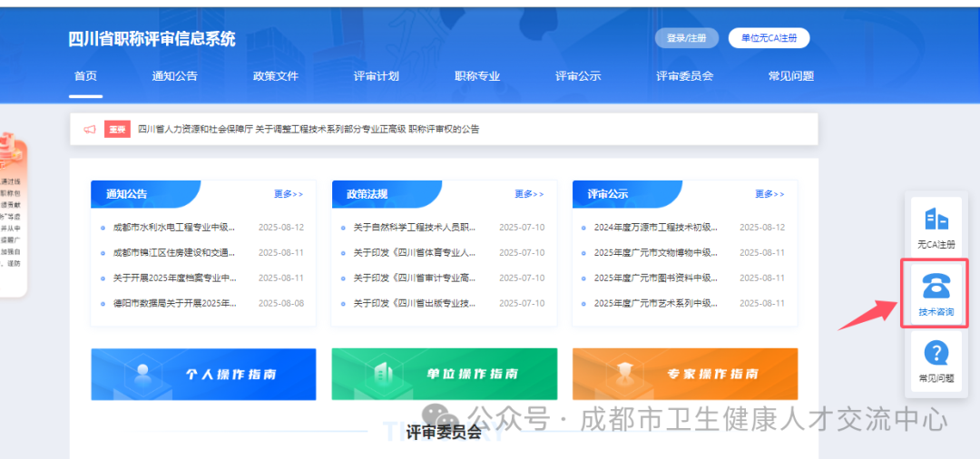Screen dimensions: 980x459
Task: Open the 四川省人力资源和社会保障厅 announcement in the ticker
Action: coord(309,130)
